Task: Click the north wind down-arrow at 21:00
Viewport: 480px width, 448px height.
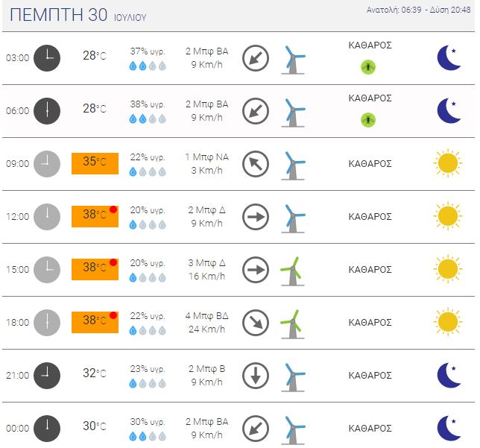Action: [256, 376]
